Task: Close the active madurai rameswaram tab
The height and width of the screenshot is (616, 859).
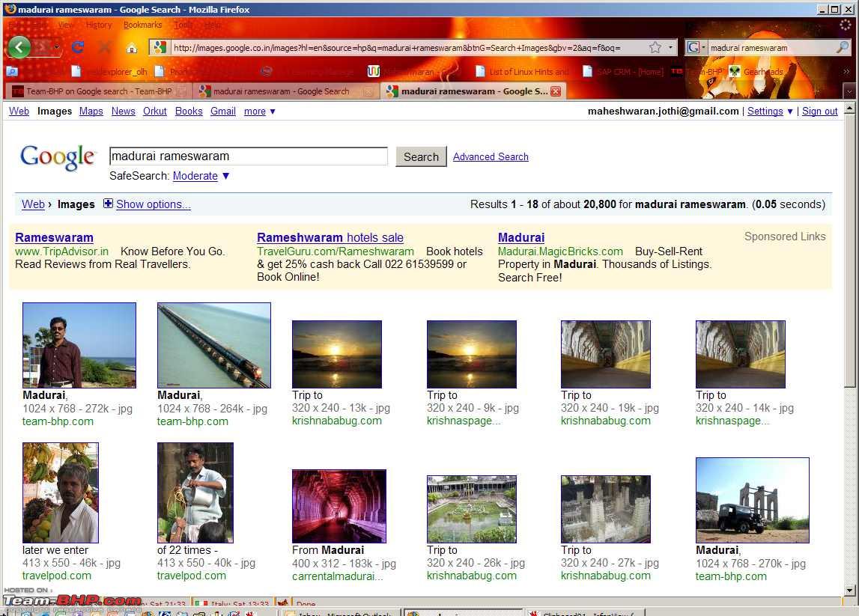Action: (556, 91)
